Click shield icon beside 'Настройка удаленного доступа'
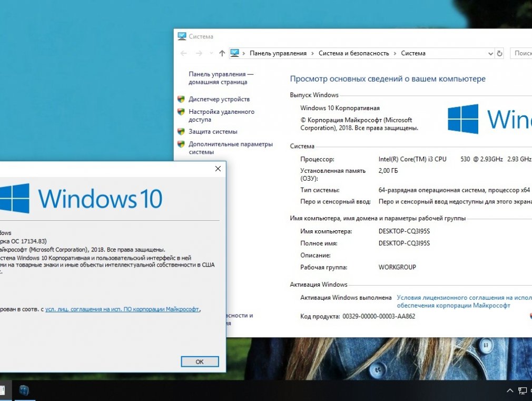Screen dimensions: 532x401 point(181,112)
